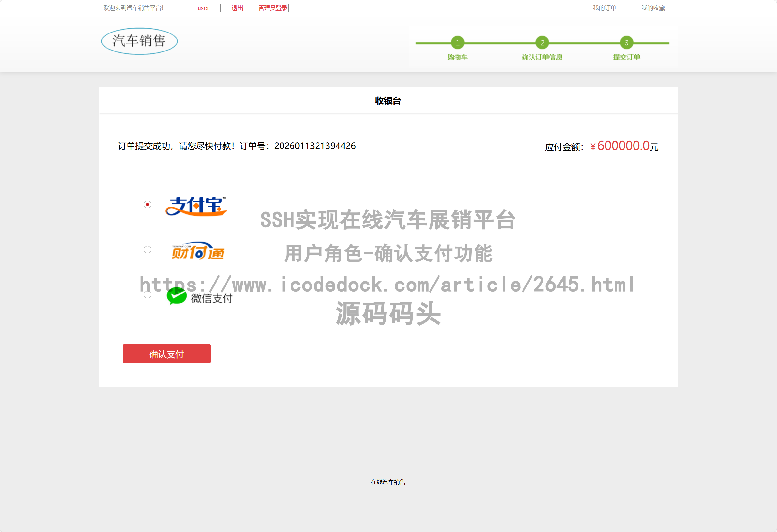Click the green WeChat checkmark icon
The width and height of the screenshot is (777, 532).
pos(176,295)
